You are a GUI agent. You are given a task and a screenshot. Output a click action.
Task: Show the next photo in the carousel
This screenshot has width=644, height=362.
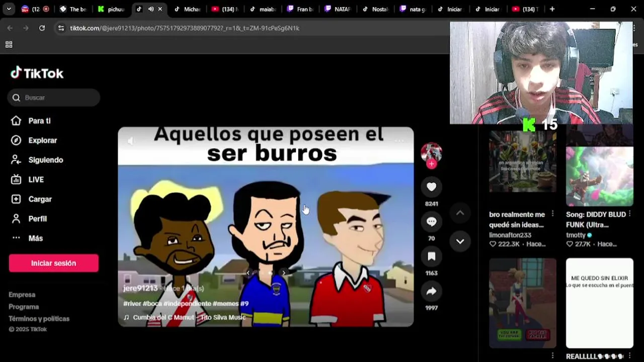[x=284, y=273]
